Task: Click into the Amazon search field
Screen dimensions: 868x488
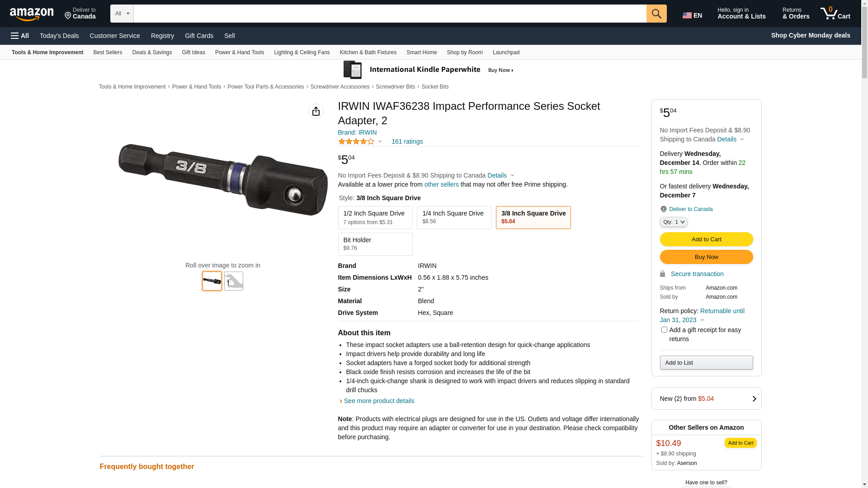Action: click(x=390, y=14)
